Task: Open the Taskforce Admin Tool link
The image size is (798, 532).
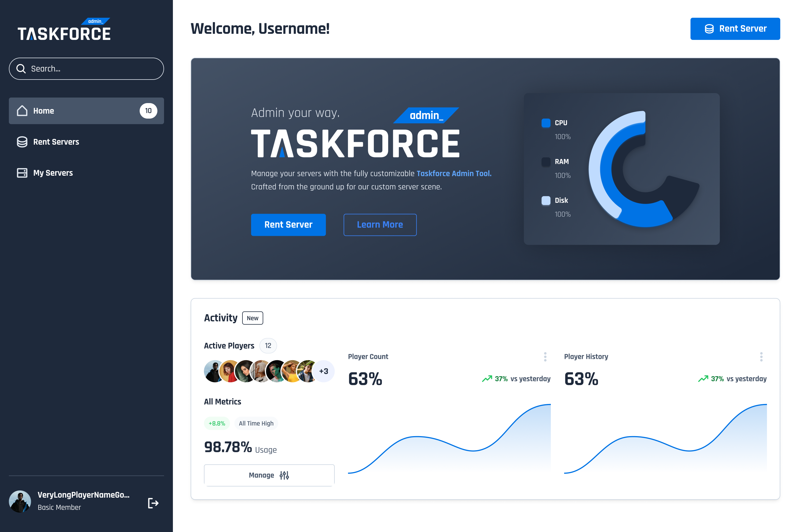Action: (x=454, y=173)
